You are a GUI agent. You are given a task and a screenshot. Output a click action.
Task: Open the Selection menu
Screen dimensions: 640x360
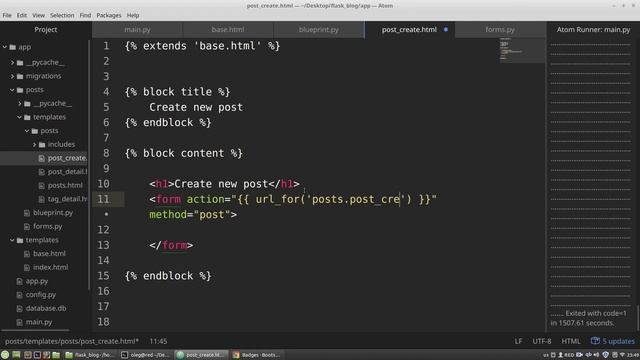(62, 15)
